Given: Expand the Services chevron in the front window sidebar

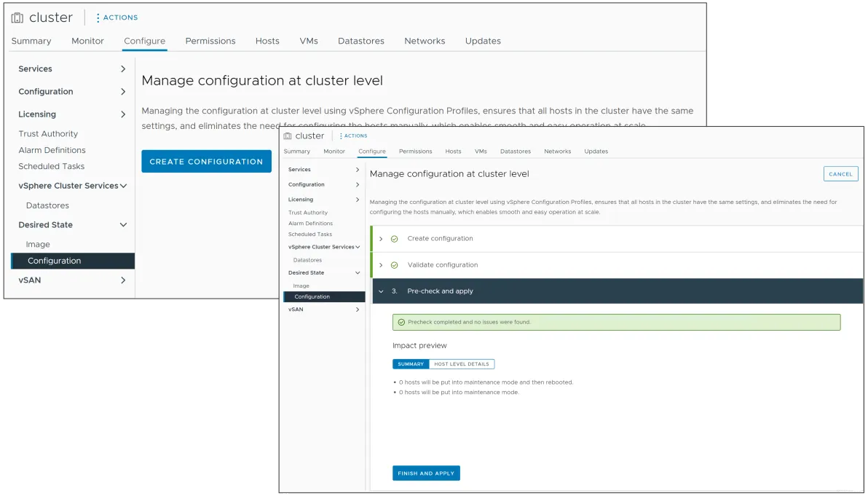Looking at the screenshot, I should (358, 170).
